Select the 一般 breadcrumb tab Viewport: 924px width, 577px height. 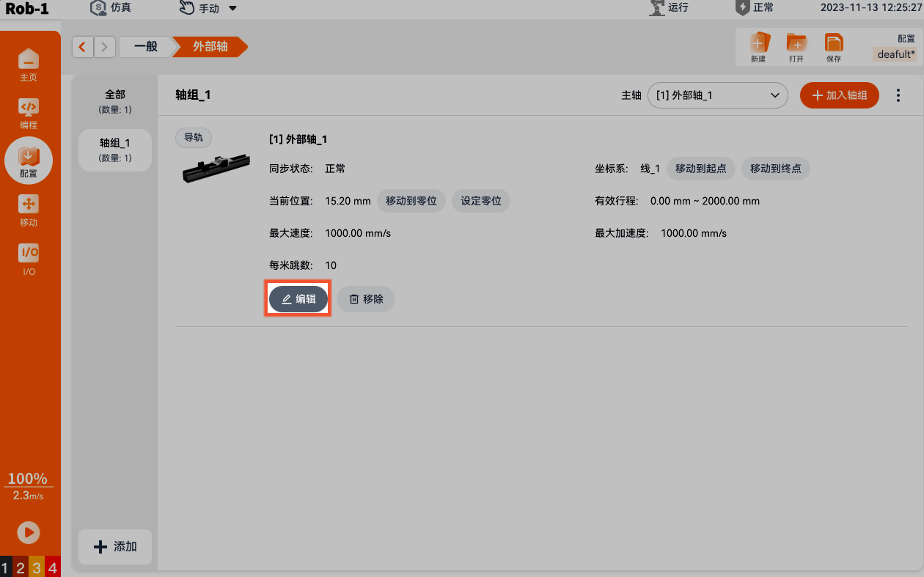coord(145,47)
